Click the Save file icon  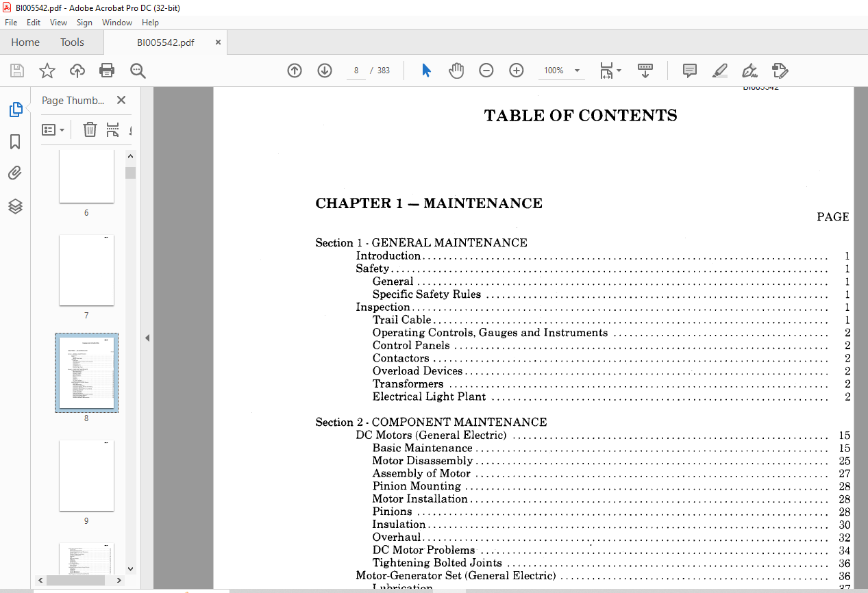[17, 71]
